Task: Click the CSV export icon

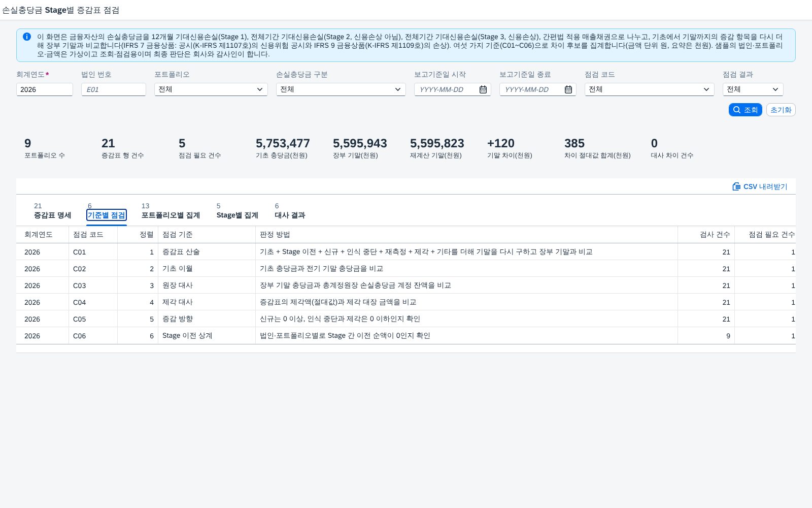Action: pos(736,186)
